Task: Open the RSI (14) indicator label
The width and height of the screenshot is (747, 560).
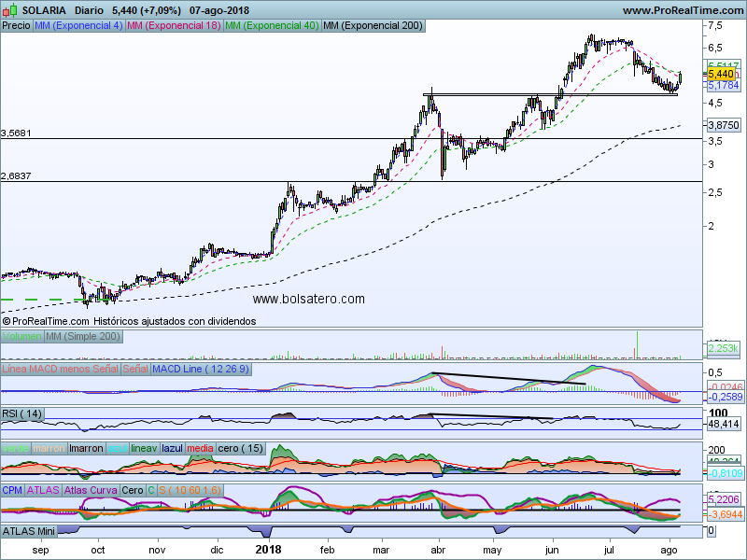Action: (x=22, y=413)
